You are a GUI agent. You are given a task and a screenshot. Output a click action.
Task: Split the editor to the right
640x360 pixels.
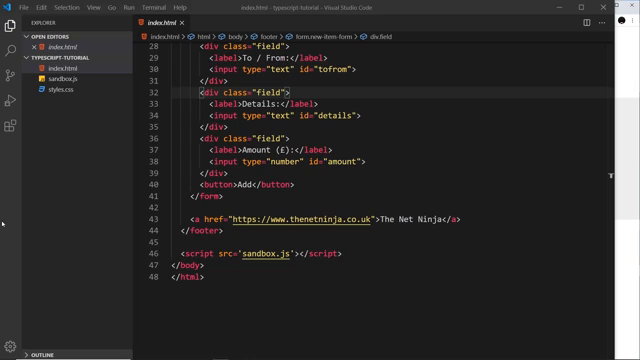click(587, 23)
